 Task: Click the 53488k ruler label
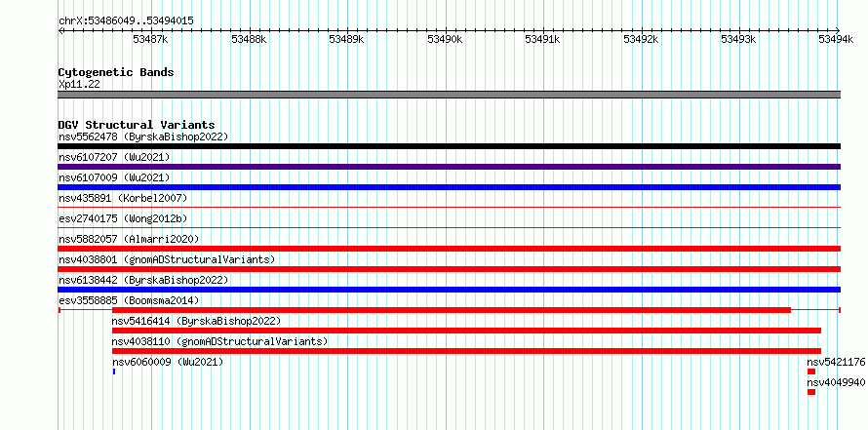249,39
